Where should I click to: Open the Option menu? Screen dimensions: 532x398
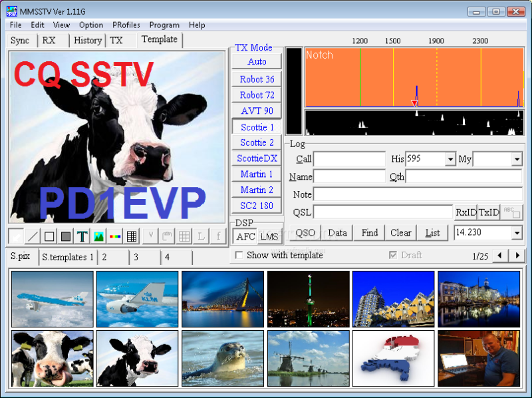pos(91,25)
